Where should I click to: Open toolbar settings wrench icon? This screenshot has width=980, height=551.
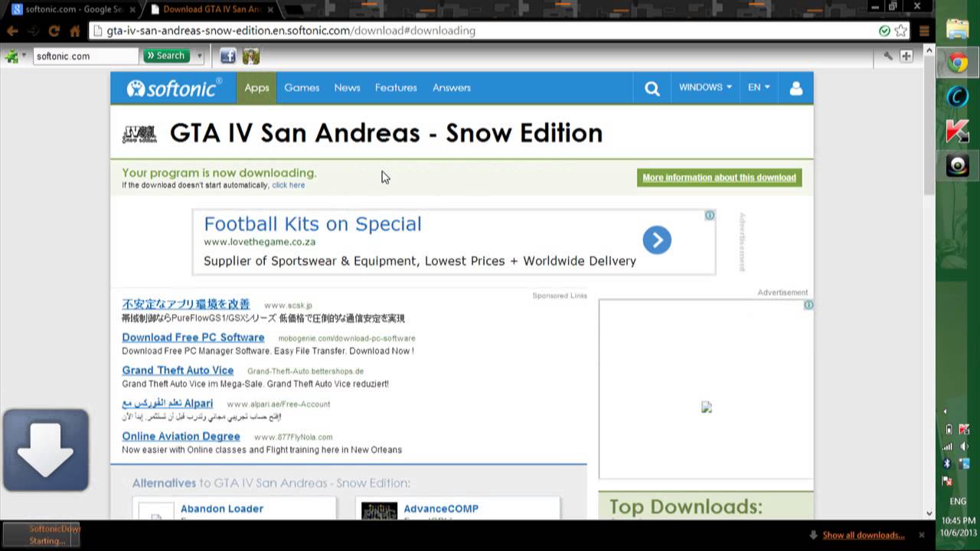point(888,56)
